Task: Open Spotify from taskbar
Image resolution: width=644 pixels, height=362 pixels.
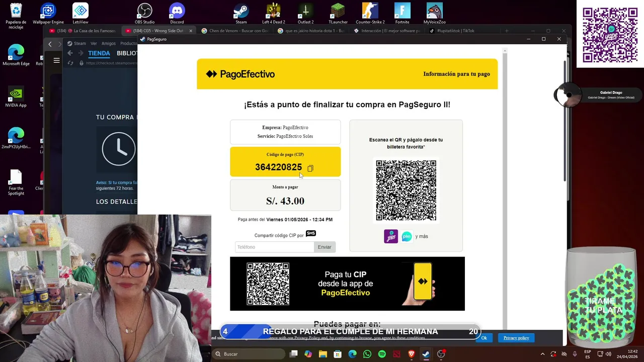Action: 382,354
